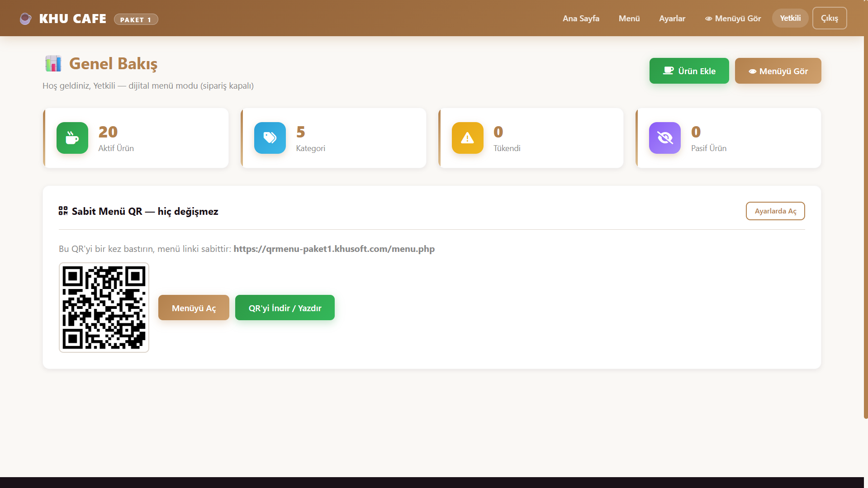Click the Genel Bakış bar chart icon
Screen dimensions: 868x488
pos(53,64)
